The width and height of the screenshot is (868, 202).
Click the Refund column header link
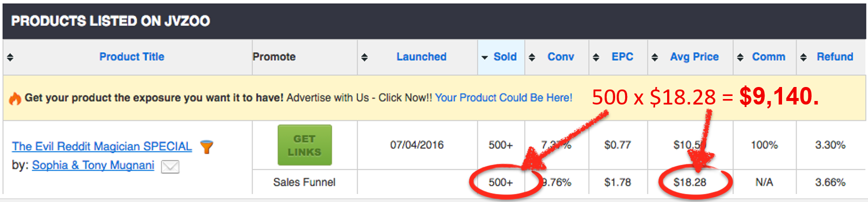point(835,57)
